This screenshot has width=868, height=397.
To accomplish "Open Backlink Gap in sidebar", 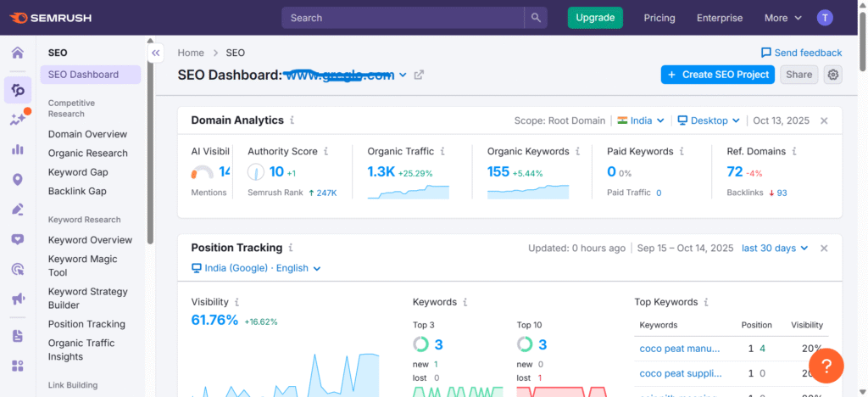I will (77, 191).
